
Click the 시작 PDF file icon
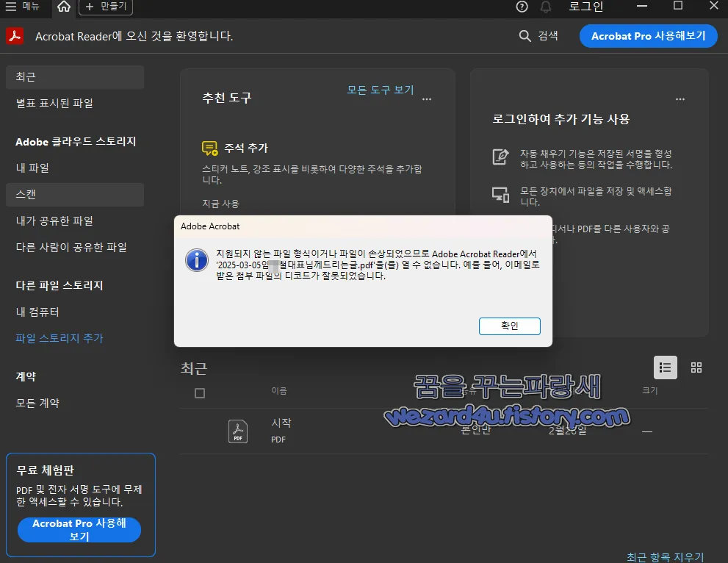(237, 432)
